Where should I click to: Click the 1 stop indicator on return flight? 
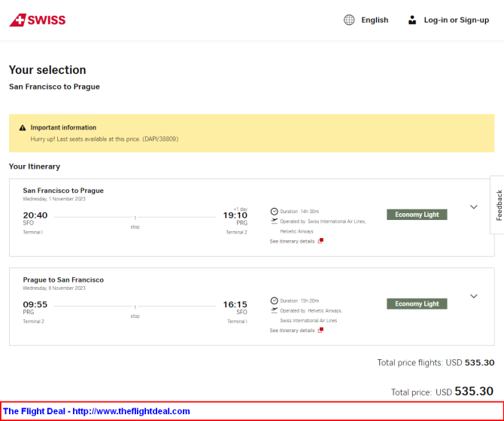(x=135, y=311)
